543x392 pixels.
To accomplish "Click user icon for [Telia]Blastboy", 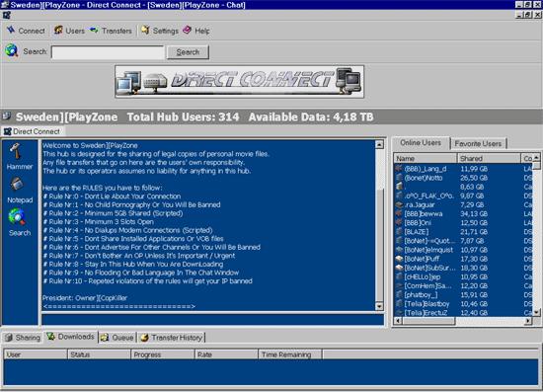I will (x=399, y=304).
